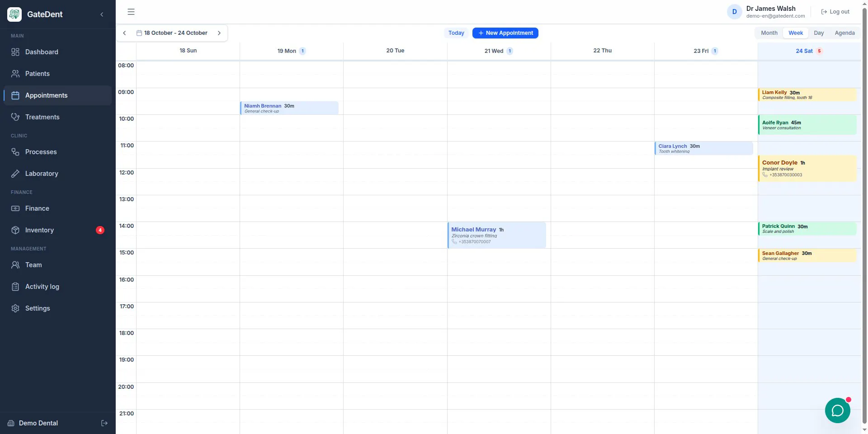Go to the previous week
The height and width of the screenshot is (434, 868).
point(124,33)
